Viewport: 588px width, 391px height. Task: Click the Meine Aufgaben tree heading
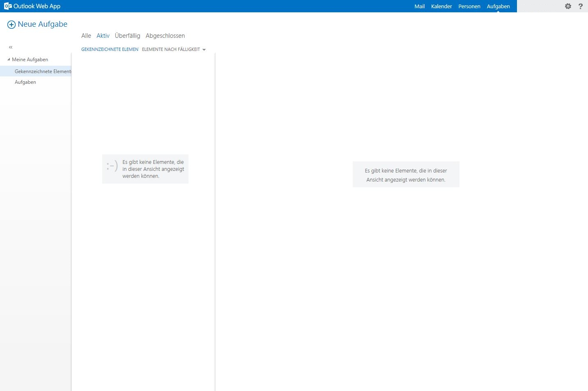[30, 60]
